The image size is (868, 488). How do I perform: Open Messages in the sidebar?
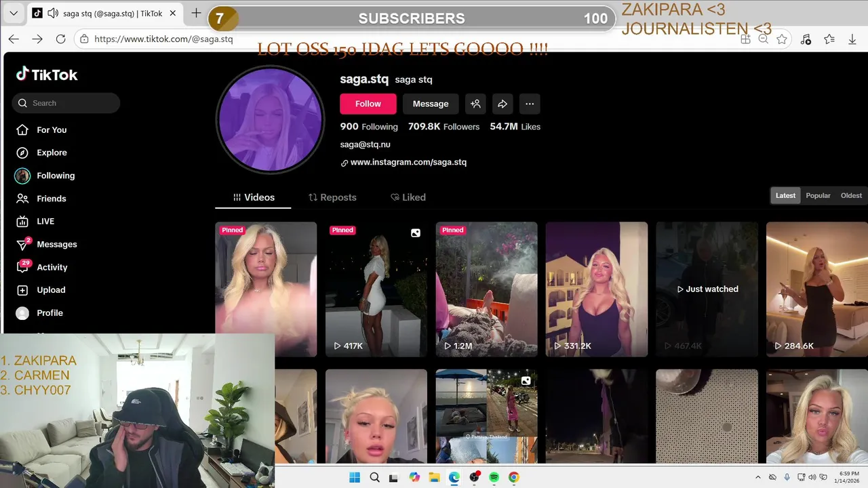coord(47,244)
